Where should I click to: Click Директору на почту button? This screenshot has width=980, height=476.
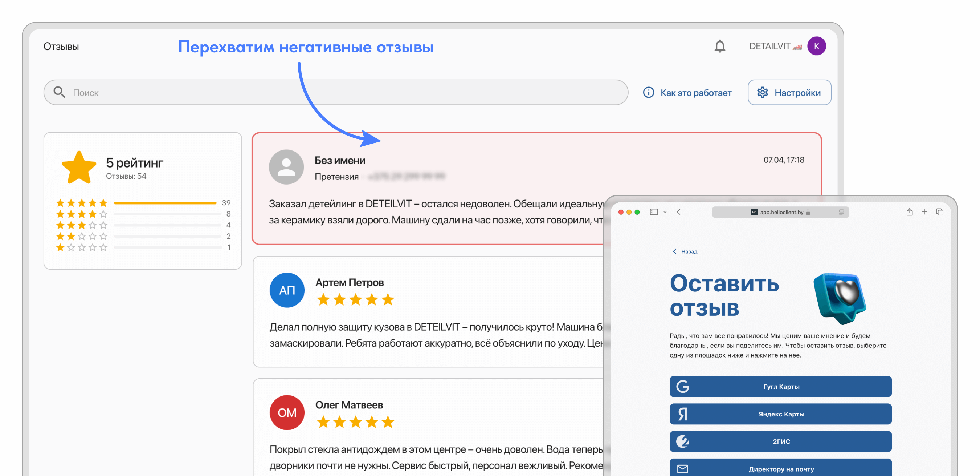[780, 468]
